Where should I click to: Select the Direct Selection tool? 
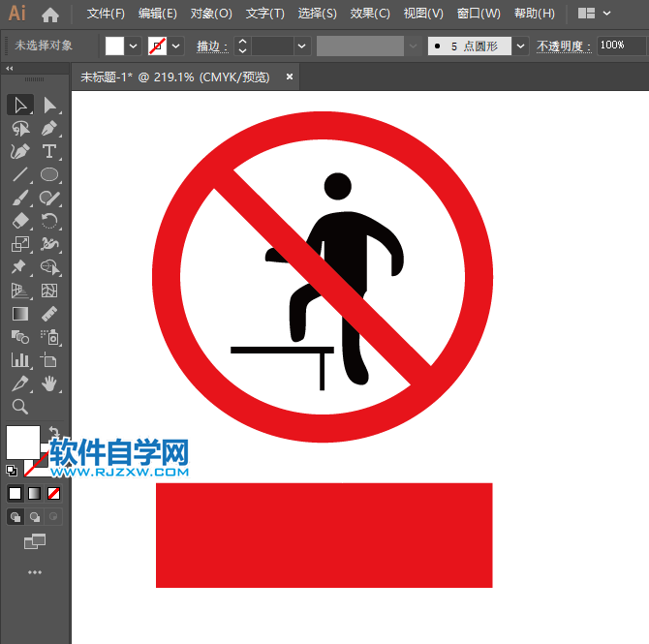coord(49,106)
